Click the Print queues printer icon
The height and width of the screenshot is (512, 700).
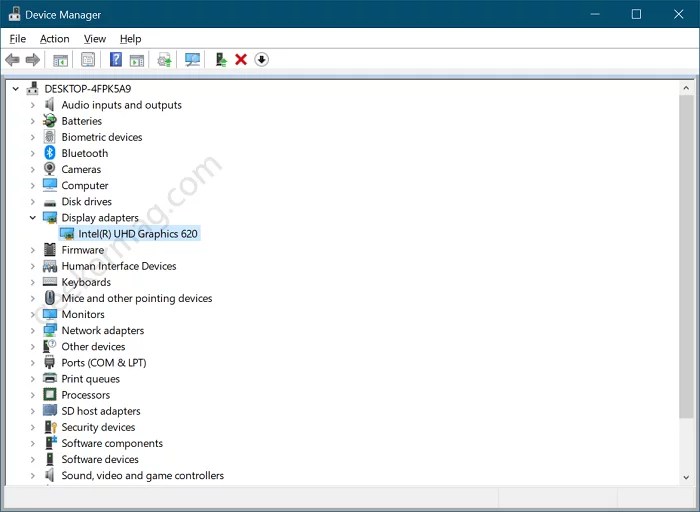tap(50, 378)
